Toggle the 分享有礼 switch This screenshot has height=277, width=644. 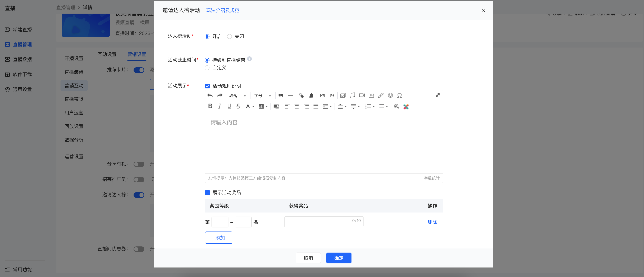pos(139,164)
